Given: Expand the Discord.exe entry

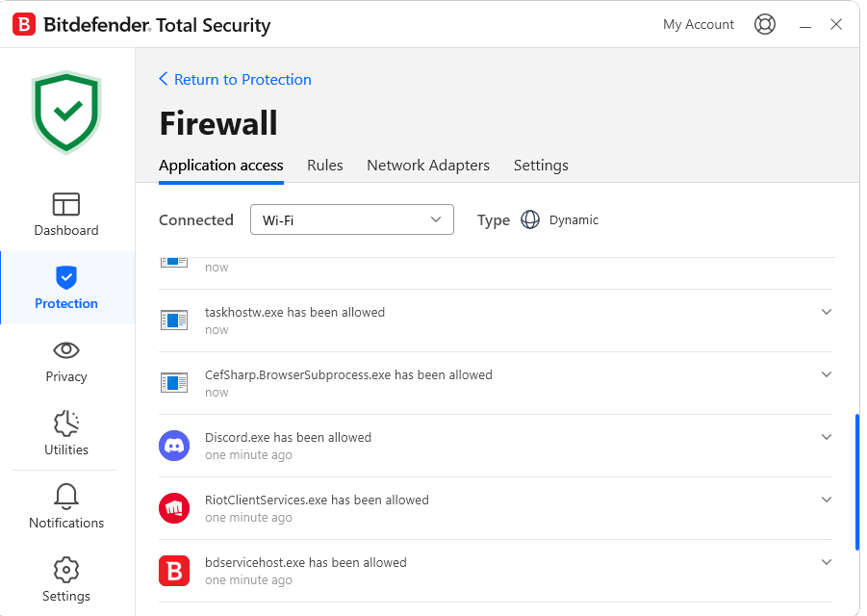Looking at the screenshot, I should coord(826,437).
